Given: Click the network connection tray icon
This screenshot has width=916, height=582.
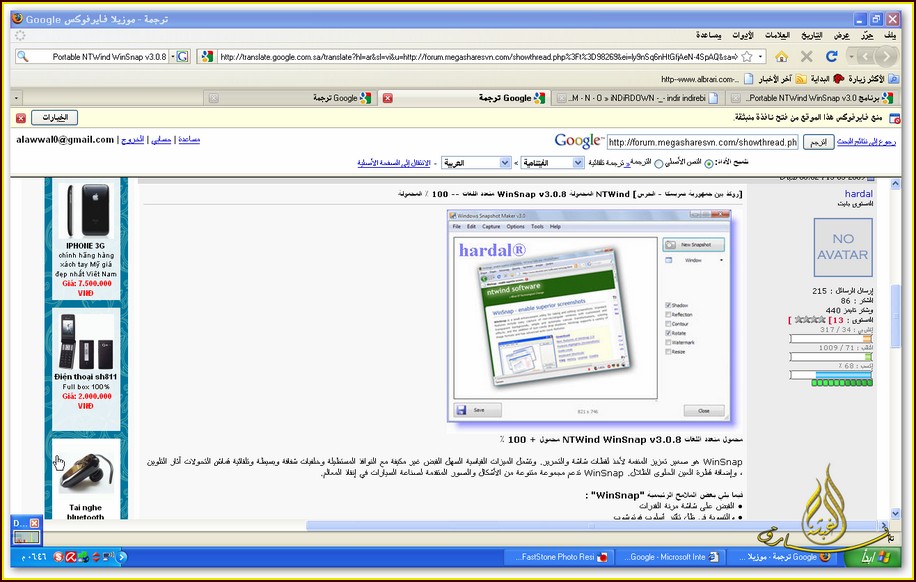Looking at the screenshot, I should coord(107,557).
